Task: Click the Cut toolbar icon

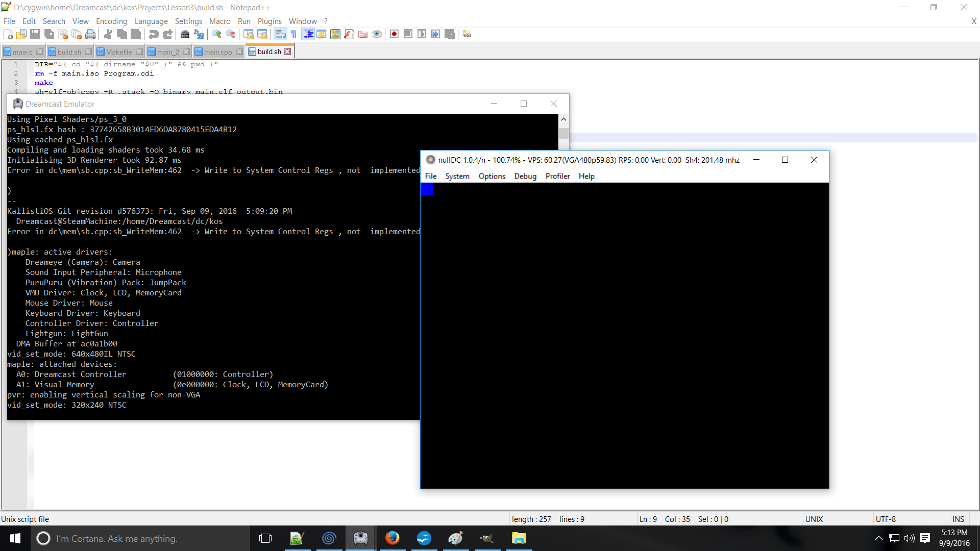Action: [x=108, y=34]
